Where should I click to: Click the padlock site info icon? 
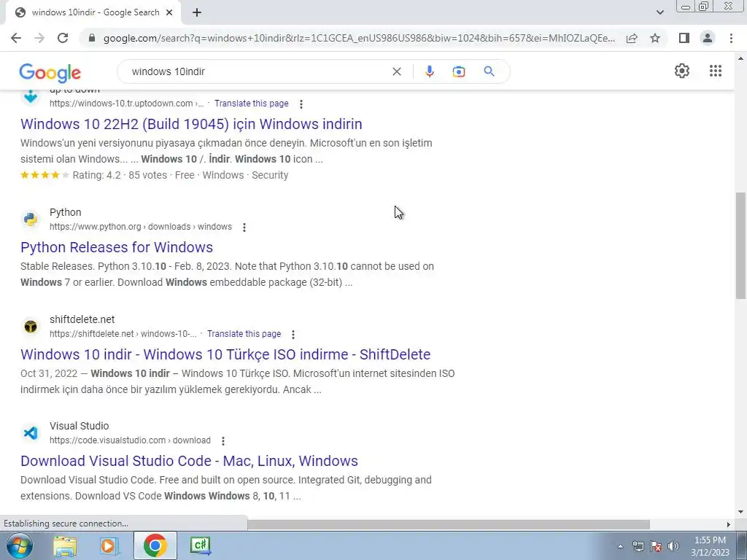pos(92,38)
